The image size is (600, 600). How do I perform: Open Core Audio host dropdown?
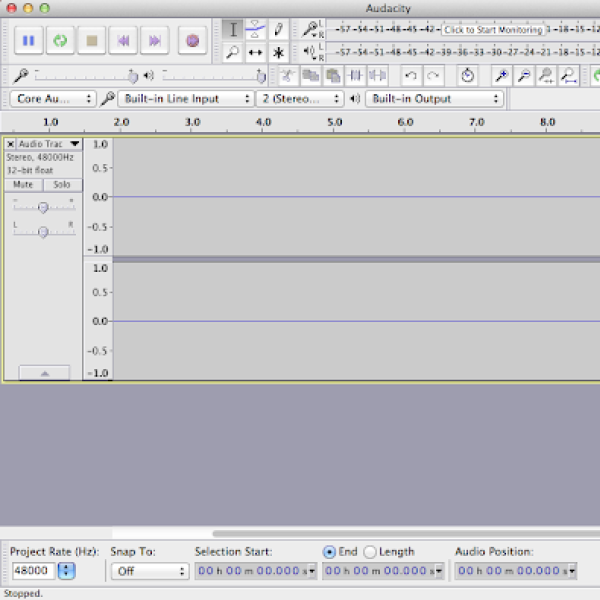tap(53, 99)
